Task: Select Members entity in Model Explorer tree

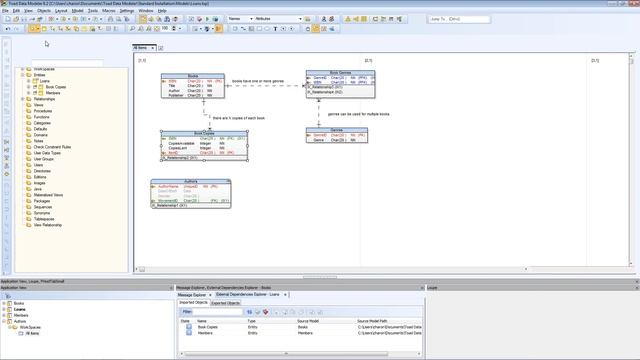Action: tap(53, 93)
